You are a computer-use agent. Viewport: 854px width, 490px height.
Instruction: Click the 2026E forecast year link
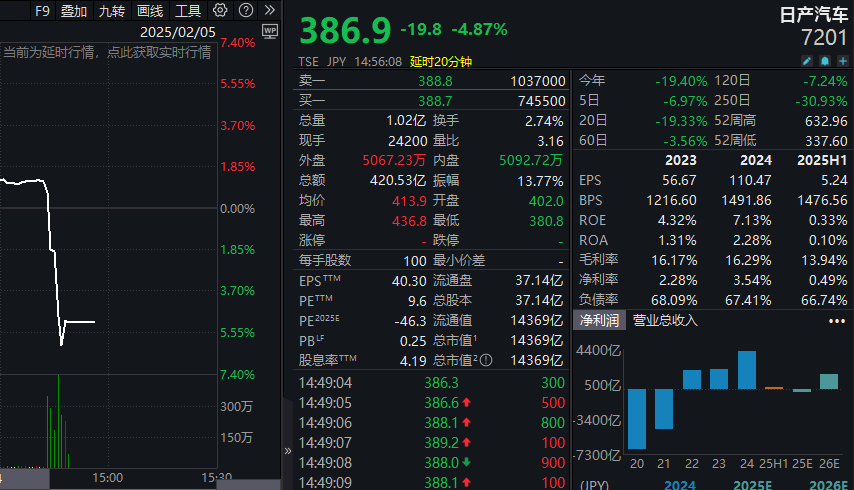tap(828, 485)
